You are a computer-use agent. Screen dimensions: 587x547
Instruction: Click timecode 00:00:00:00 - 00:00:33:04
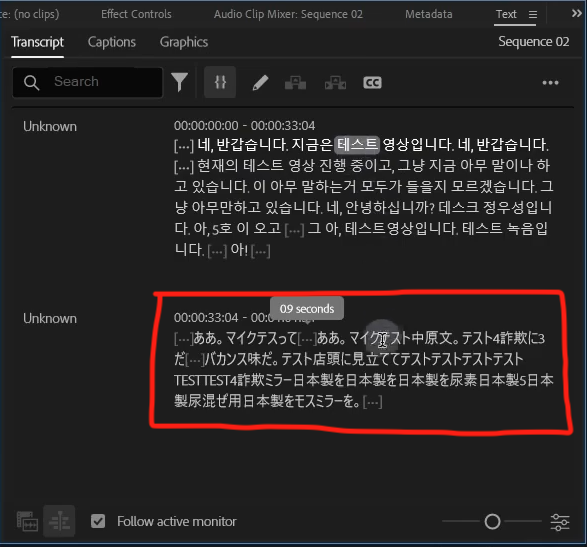244,126
